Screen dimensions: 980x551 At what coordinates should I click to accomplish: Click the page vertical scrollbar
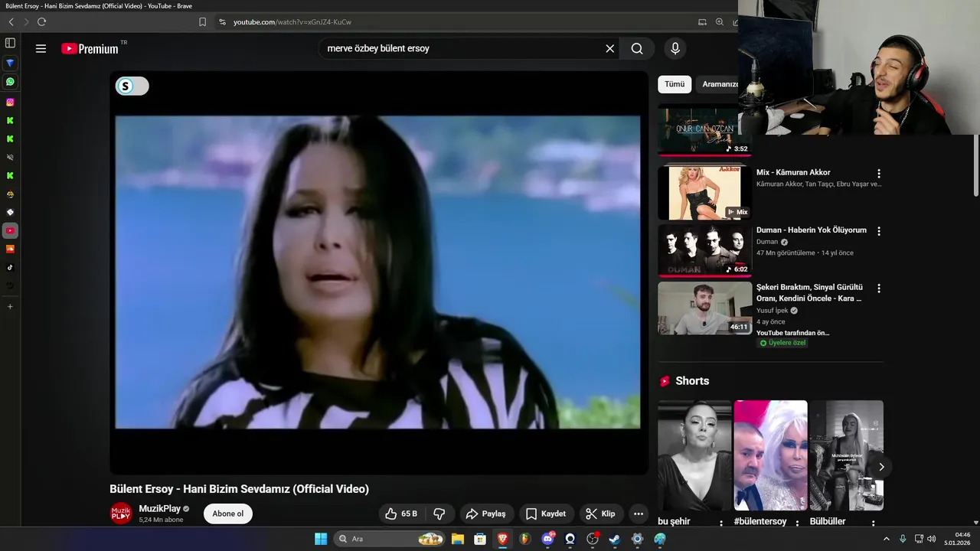pyautogui.click(x=975, y=165)
